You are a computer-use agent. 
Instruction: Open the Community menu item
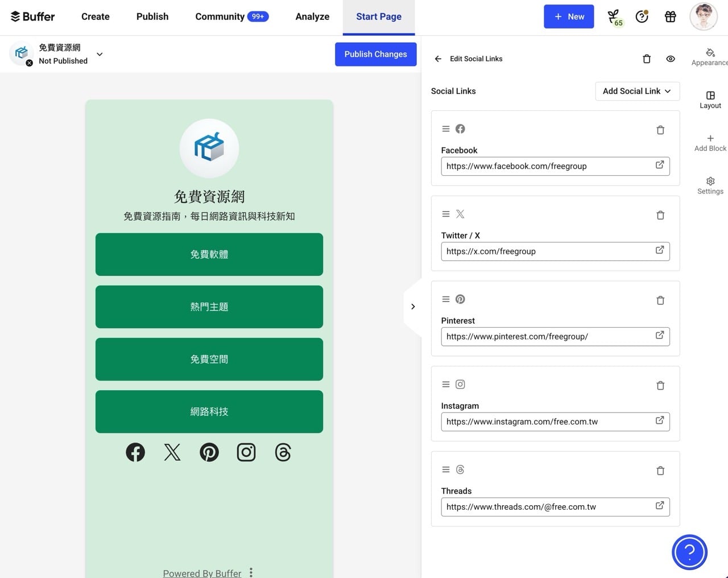coord(221,16)
